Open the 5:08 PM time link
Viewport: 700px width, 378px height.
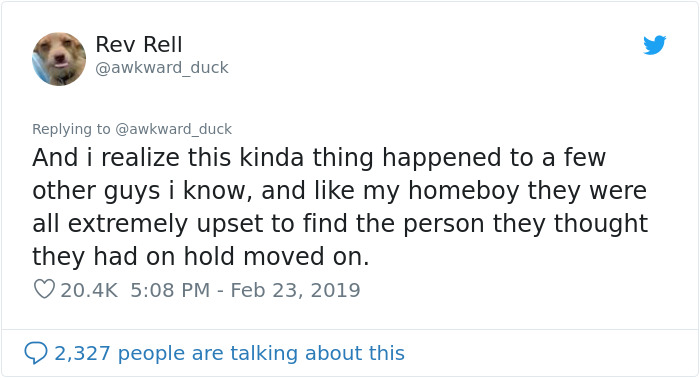click(x=170, y=290)
